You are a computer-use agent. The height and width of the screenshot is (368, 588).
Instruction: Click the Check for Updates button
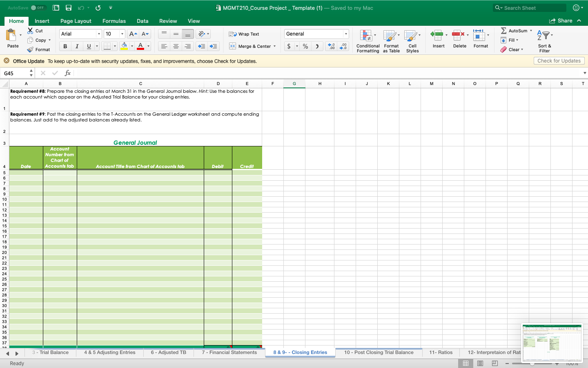pyautogui.click(x=559, y=61)
